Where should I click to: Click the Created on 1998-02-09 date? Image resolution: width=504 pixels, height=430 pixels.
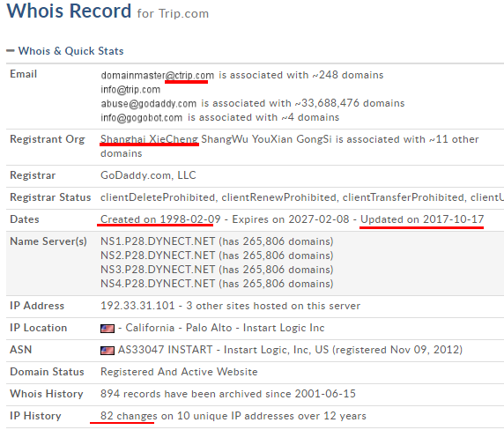pyautogui.click(x=160, y=219)
